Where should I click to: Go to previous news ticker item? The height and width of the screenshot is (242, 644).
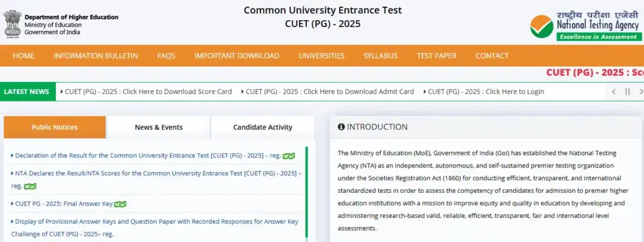pos(614,92)
